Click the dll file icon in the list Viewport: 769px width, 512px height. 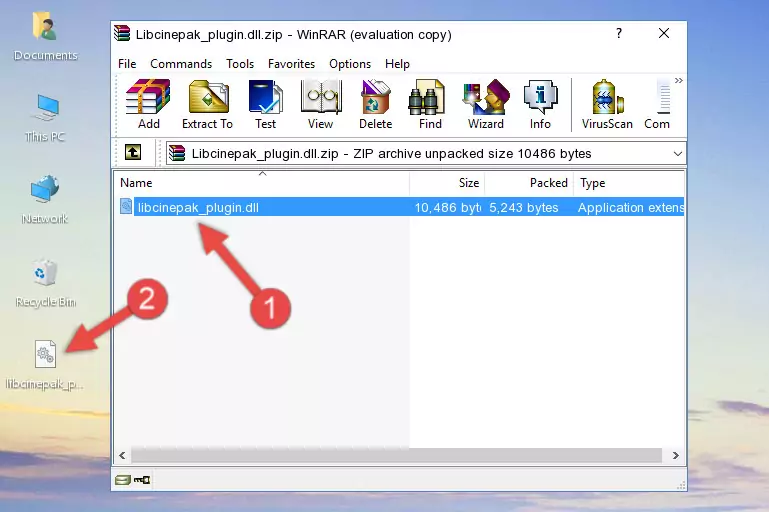(126, 206)
